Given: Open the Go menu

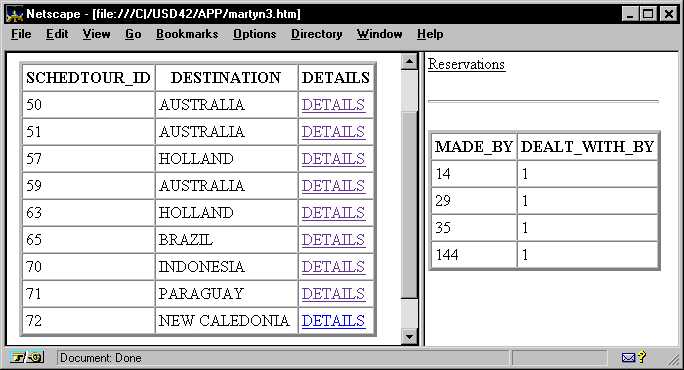Looking at the screenshot, I should coord(133,34).
